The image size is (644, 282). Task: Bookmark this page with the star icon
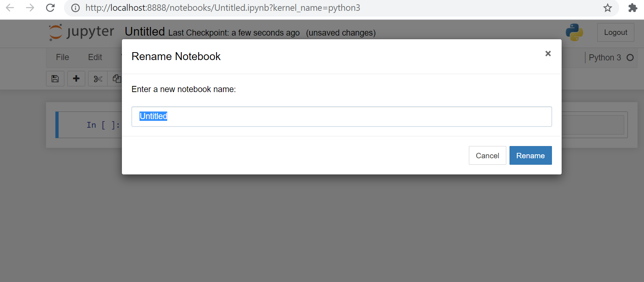pos(608,8)
